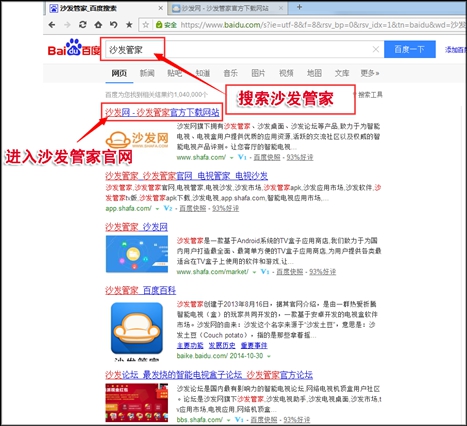The width and height of the screenshot is (467, 426).
Task: Expand dropdown arrow next to www.shafa.com/
Action: 231,158
